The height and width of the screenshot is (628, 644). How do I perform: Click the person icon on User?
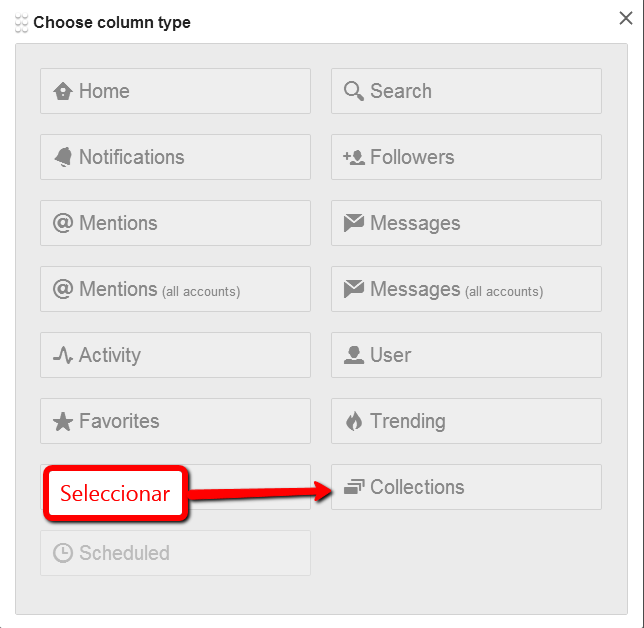tap(353, 355)
